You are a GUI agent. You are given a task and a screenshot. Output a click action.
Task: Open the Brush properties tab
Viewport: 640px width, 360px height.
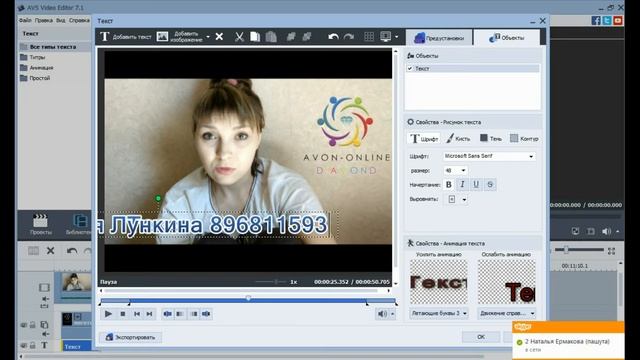point(458,139)
